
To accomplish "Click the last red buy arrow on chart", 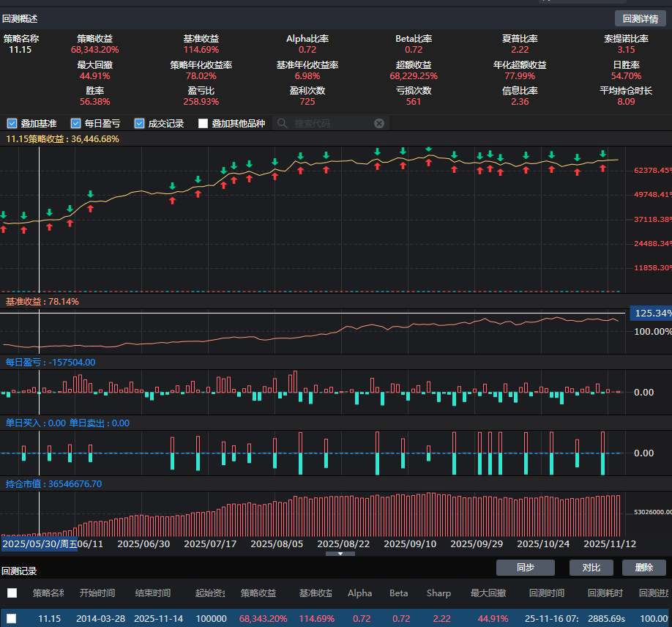I will click(x=602, y=168).
